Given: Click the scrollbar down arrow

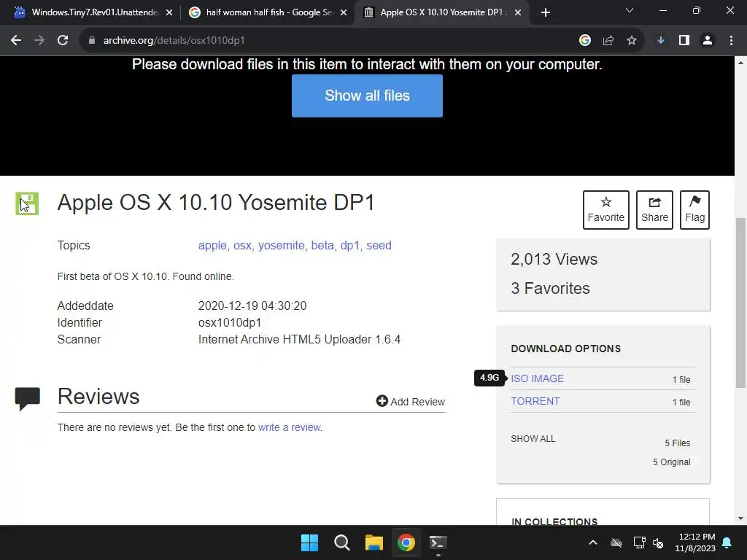Looking at the screenshot, I should coord(740,519).
